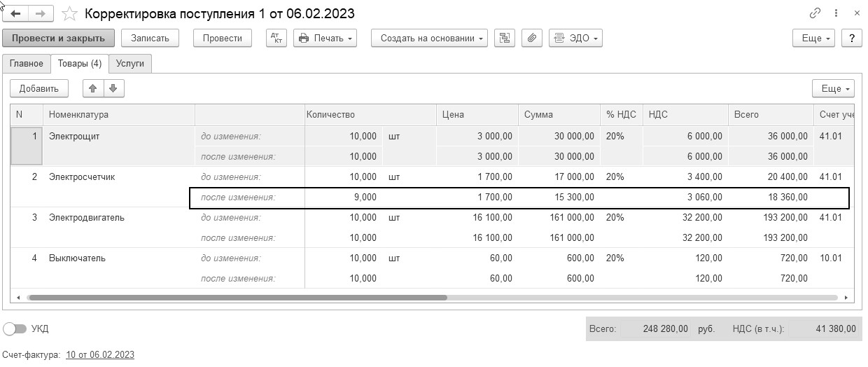This screenshot has width=868, height=367.
Task: Open the document structure icon
Action: pos(504,38)
